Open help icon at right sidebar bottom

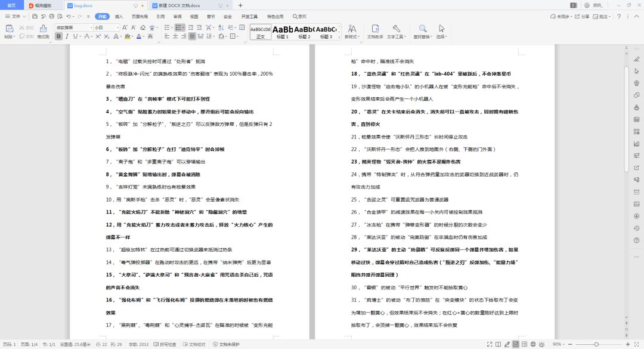pos(636,240)
